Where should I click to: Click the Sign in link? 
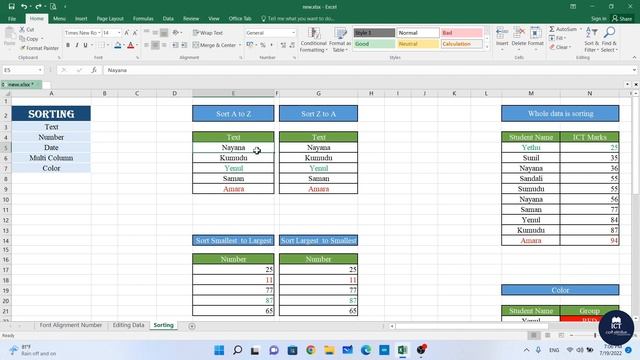point(598,18)
